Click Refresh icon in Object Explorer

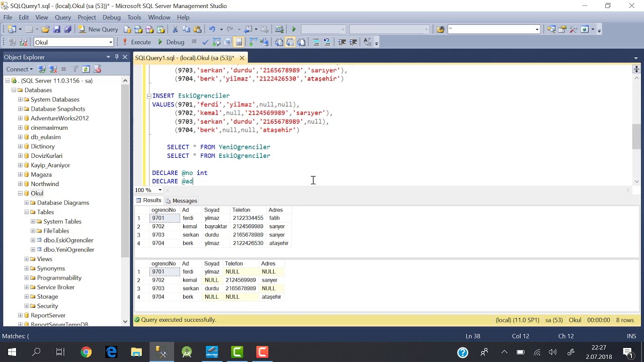click(86, 69)
